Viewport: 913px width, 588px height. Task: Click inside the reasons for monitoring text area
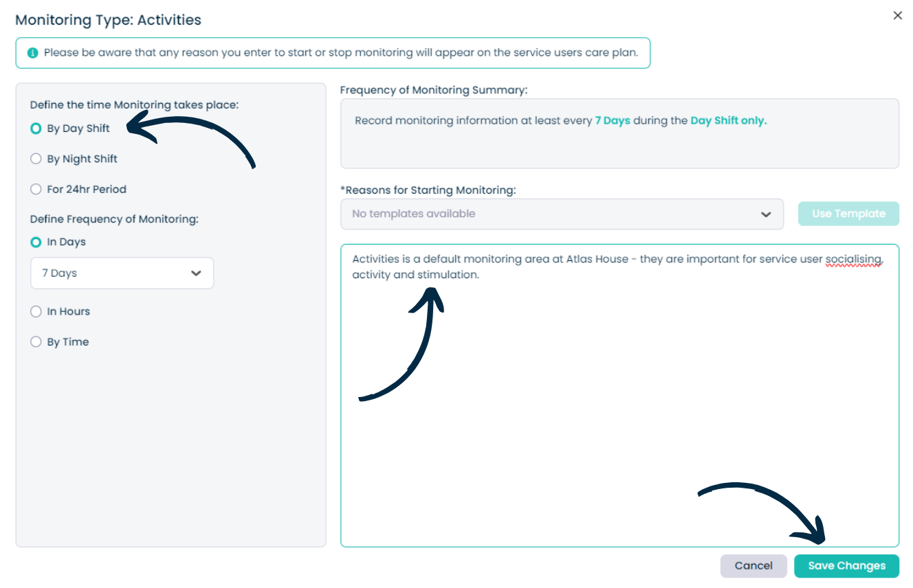point(619,396)
